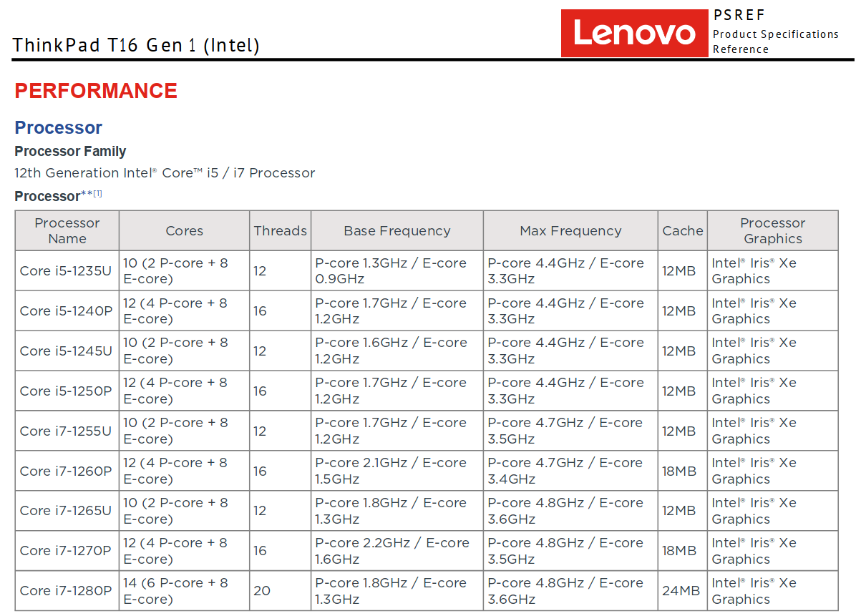Click P-core 2.2GHz / E-core 1.6GHz cell
The height and width of the screenshot is (616, 861).
click(397, 551)
